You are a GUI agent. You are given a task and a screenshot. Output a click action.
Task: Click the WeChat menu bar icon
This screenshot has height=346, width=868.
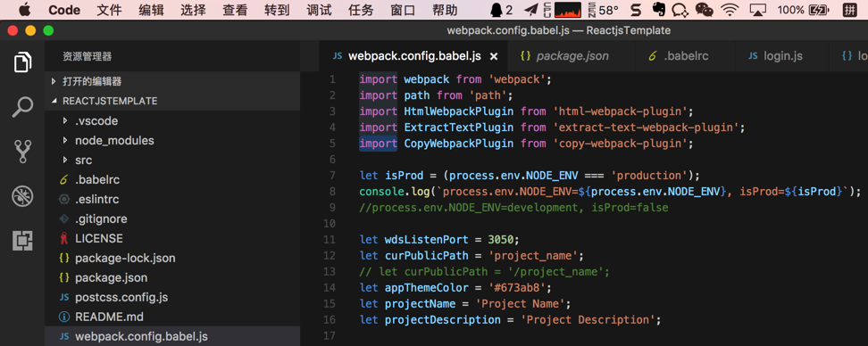pyautogui.click(x=704, y=10)
